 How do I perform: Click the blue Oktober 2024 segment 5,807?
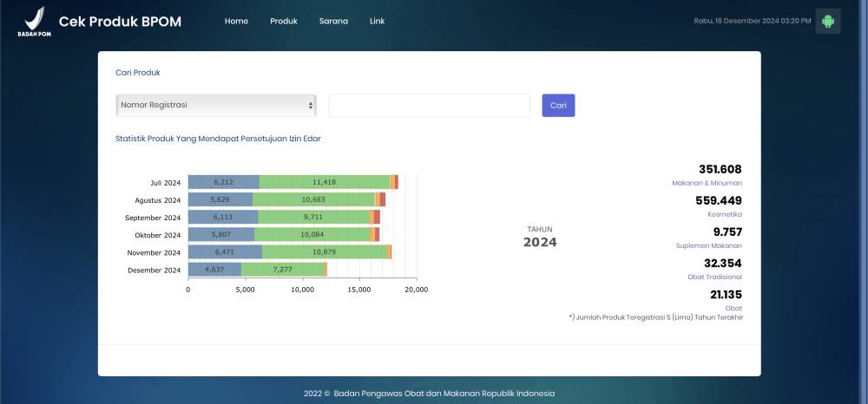point(221,235)
